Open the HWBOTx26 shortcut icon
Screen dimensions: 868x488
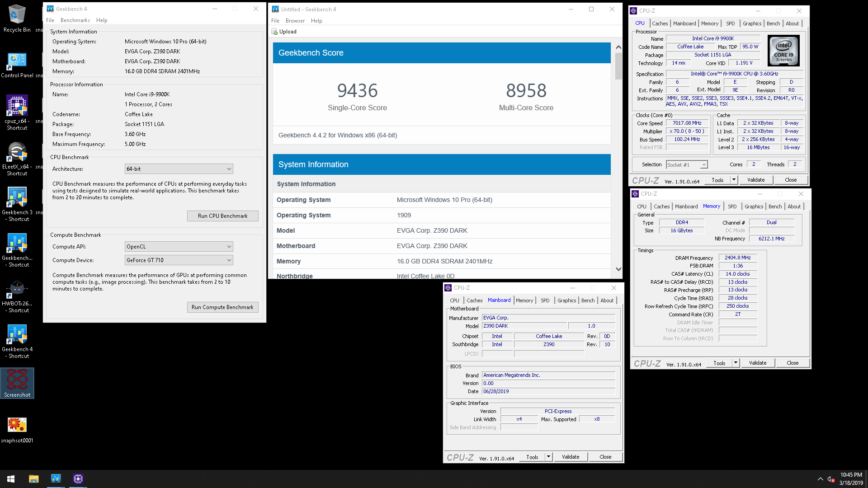(x=17, y=296)
